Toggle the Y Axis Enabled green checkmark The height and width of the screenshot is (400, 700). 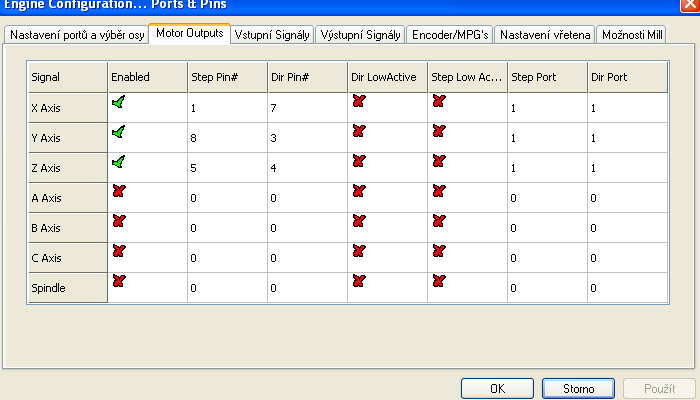click(118, 131)
